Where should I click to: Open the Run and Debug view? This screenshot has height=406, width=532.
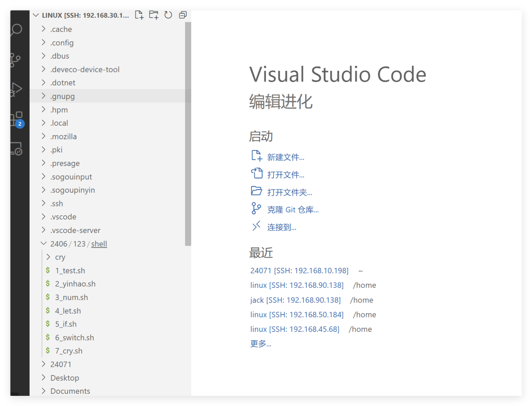click(x=16, y=89)
